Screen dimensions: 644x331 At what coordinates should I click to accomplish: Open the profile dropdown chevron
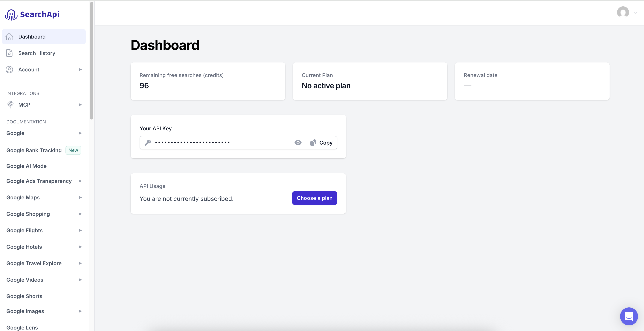tap(636, 13)
